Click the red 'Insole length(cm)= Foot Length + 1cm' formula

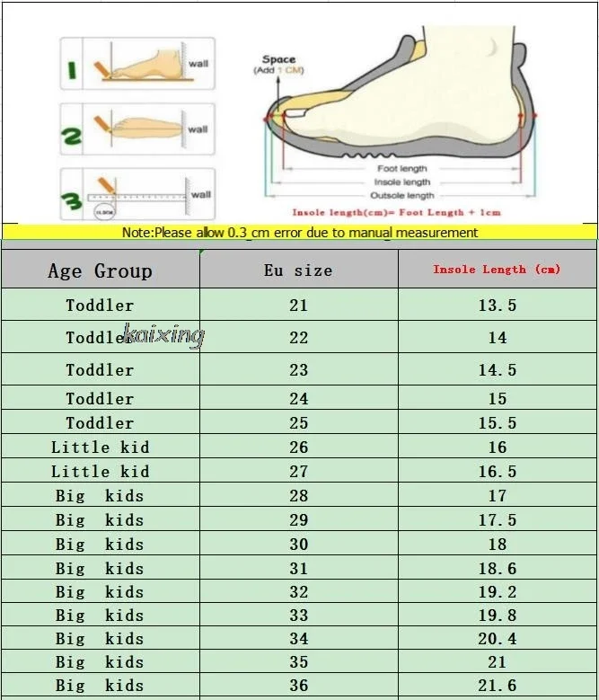[397, 212]
